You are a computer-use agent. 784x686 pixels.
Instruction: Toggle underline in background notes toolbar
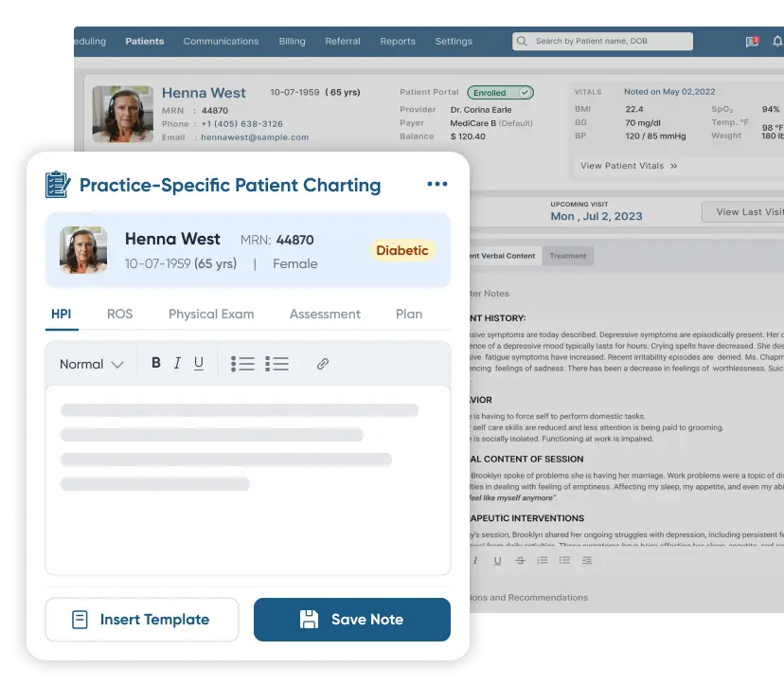497,560
